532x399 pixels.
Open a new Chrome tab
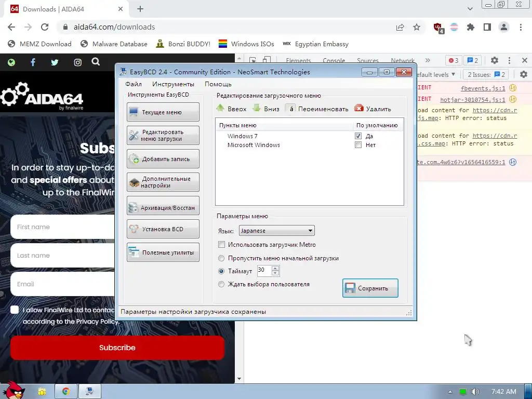click(x=140, y=9)
